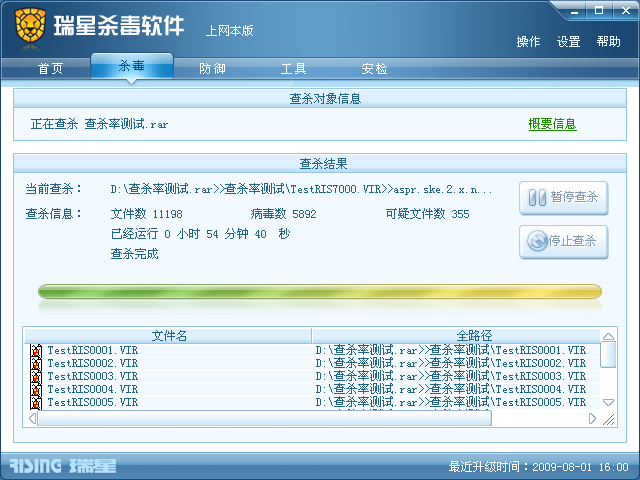Open the 安检 tab
This screenshot has height=480, width=640.
click(374, 69)
